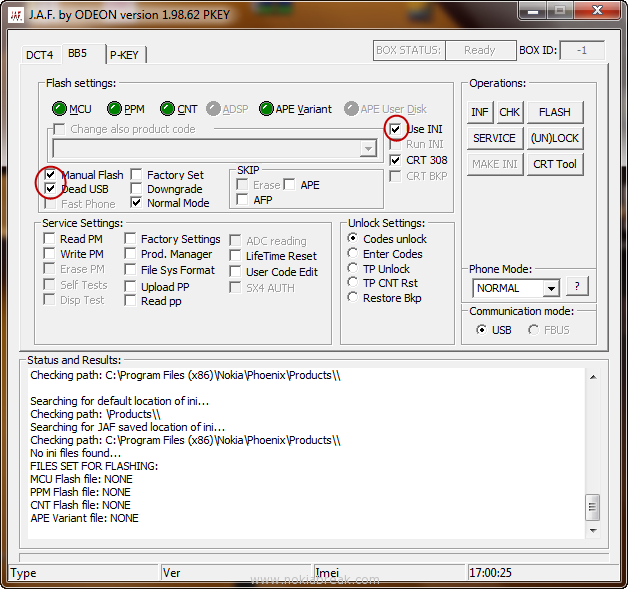The image size is (628, 589).
Task: Click the Imei status bar field
Action: click(x=389, y=573)
